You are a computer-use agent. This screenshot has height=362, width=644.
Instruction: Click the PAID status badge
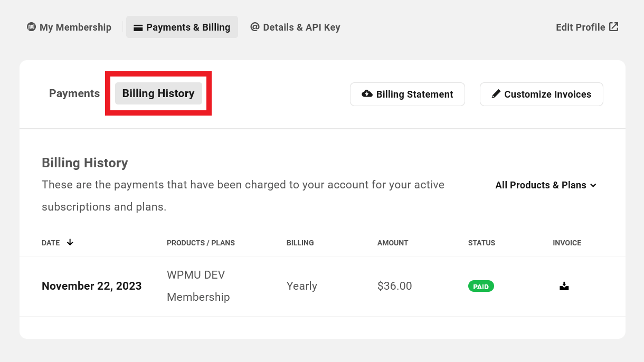481,287
